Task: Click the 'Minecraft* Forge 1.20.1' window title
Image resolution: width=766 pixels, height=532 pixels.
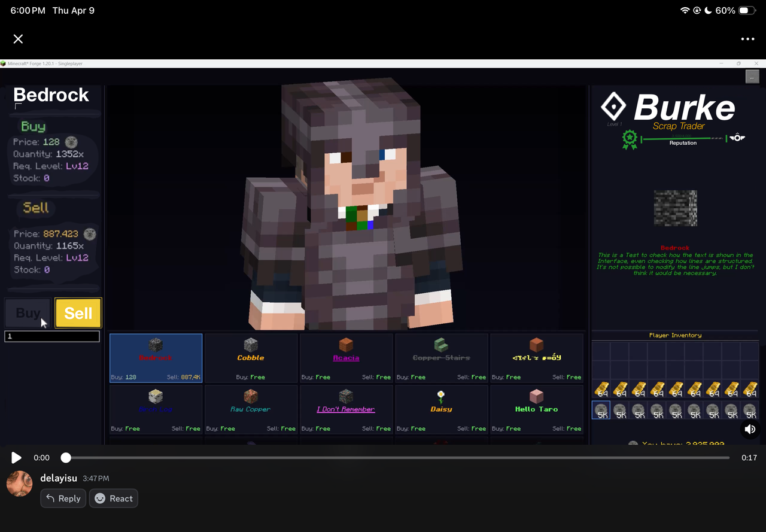Action: (45, 63)
